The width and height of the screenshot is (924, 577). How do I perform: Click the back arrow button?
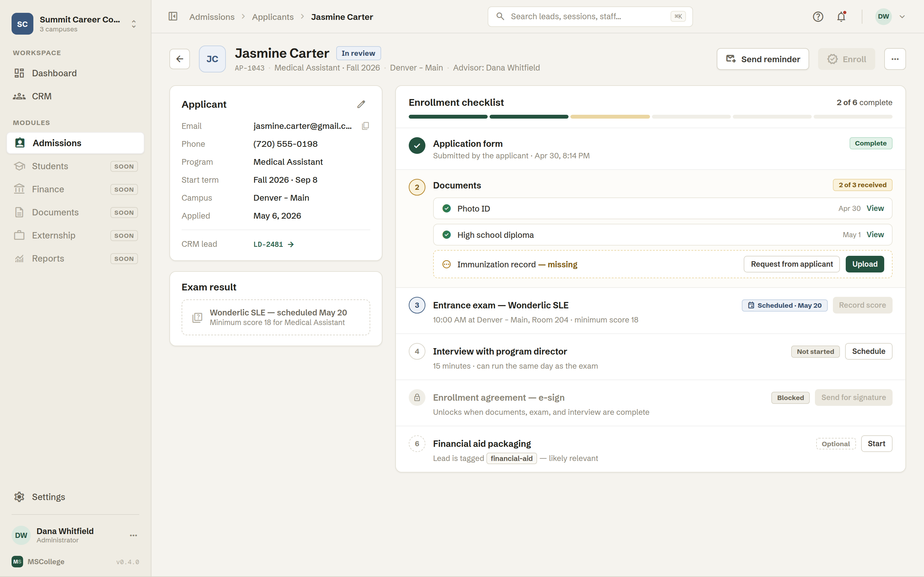tap(179, 59)
